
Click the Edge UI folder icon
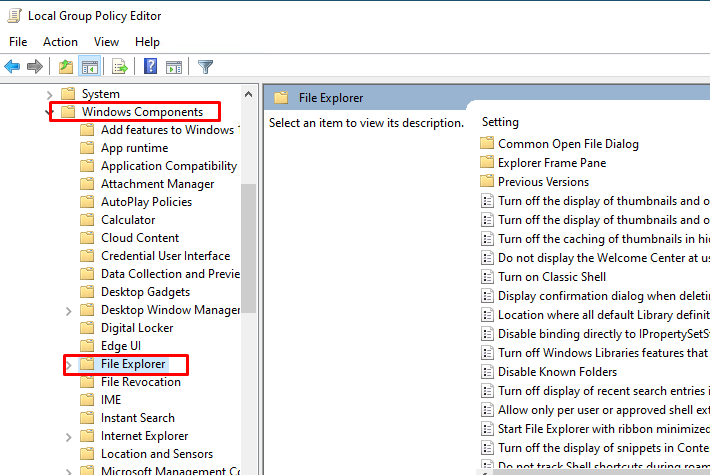(87, 346)
